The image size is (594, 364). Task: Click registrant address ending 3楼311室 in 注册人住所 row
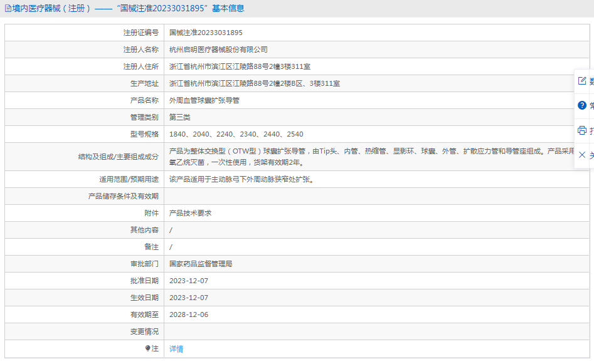(240, 66)
